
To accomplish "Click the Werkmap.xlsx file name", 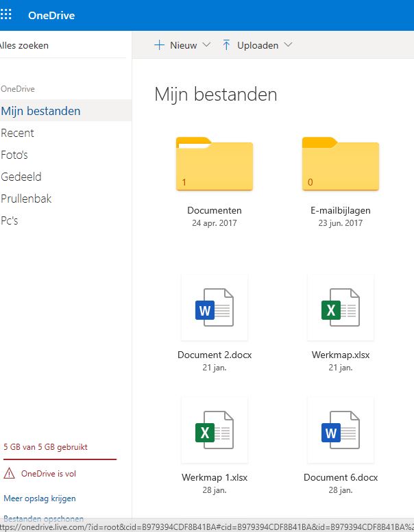I will pyautogui.click(x=340, y=355).
